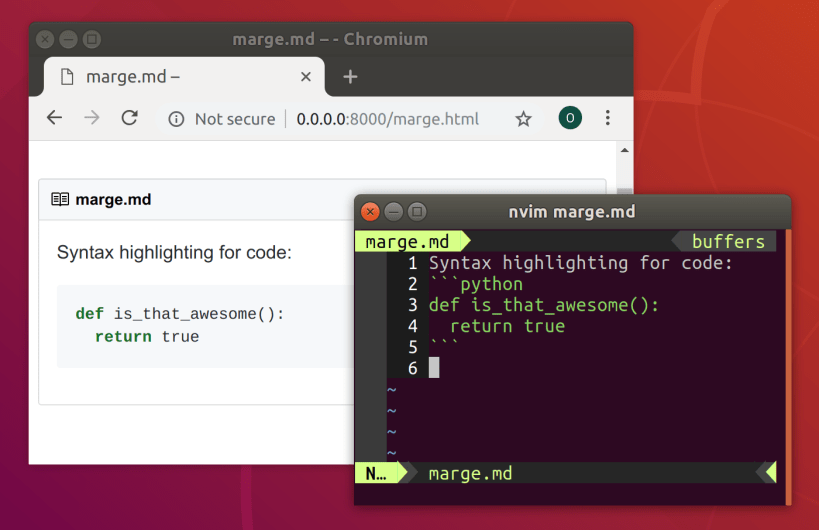Click the nvim marge.md window title
819x530 pixels.
pos(572,211)
